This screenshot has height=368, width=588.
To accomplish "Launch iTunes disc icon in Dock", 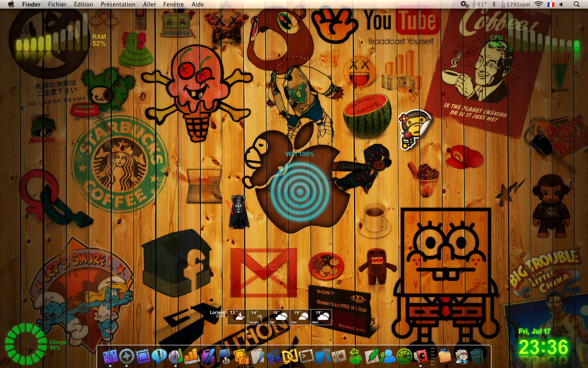I will click(175, 357).
